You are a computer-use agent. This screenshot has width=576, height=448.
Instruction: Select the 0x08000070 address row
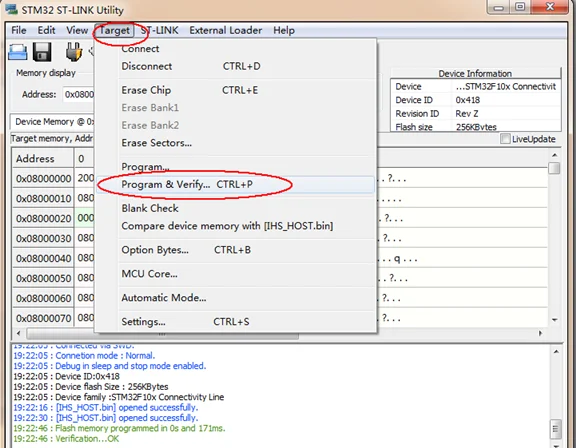coord(43,318)
